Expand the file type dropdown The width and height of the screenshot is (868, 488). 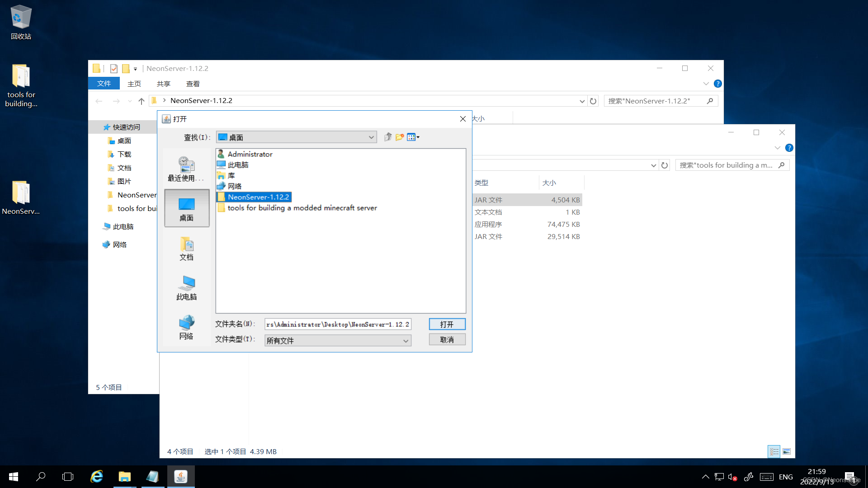(406, 341)
